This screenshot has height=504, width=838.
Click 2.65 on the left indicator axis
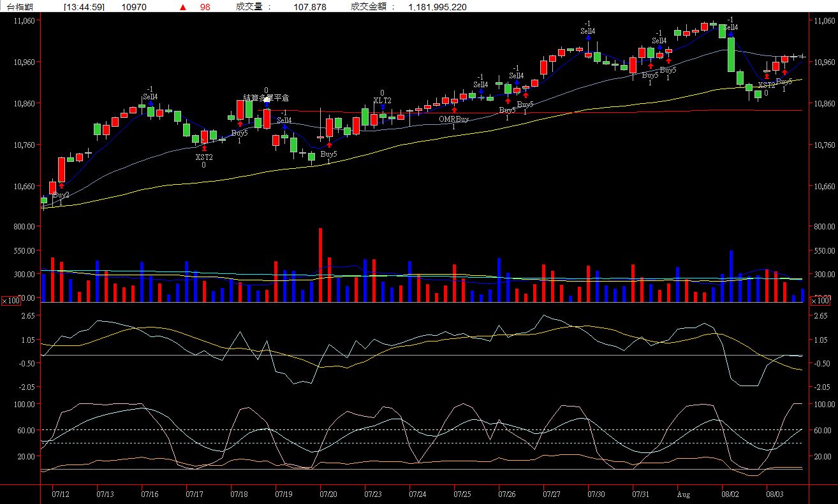[x=27, y=315]
